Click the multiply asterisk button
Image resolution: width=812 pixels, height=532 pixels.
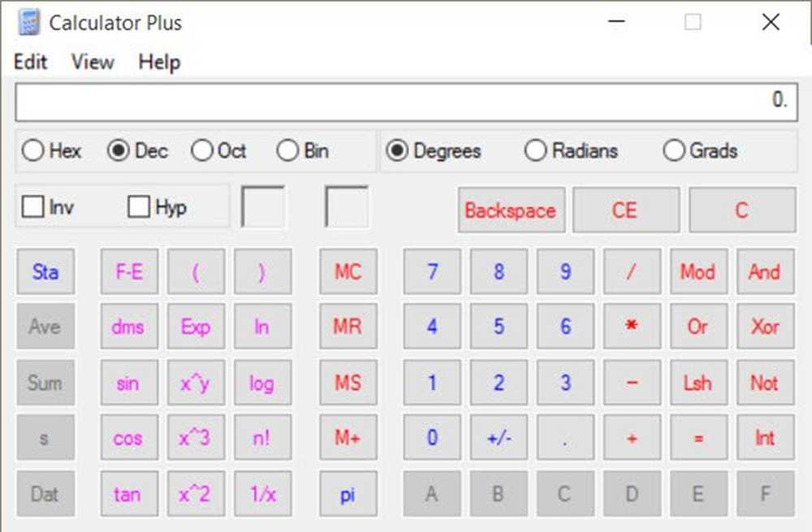pyautogui.click(x=632, y=327)
